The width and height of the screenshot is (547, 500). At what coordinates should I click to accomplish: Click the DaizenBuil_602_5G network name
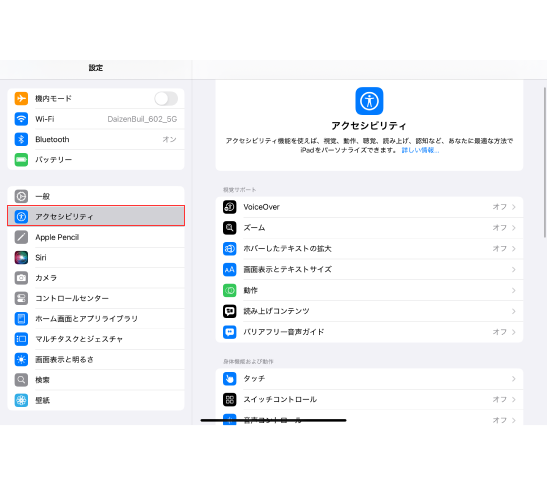coord(142,119)
